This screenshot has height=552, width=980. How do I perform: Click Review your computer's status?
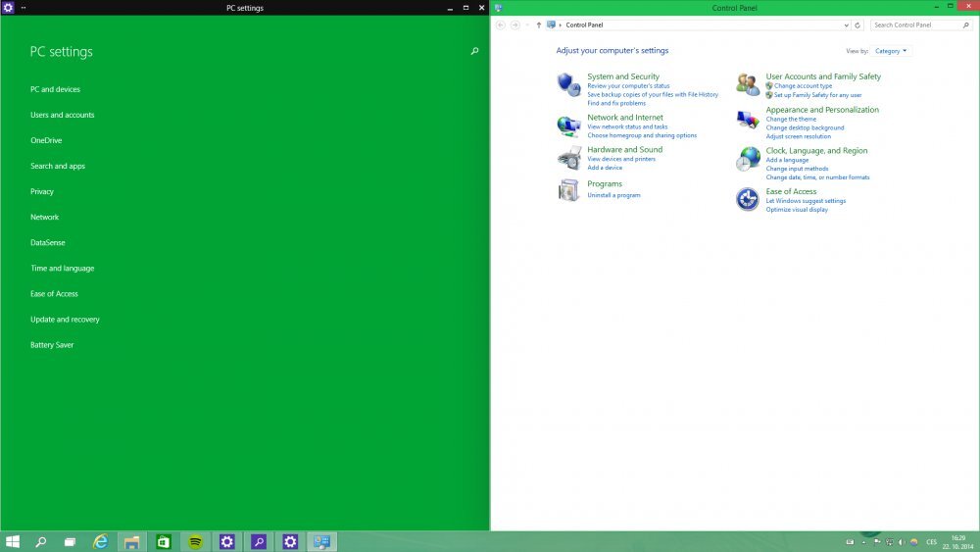[628, 86]
